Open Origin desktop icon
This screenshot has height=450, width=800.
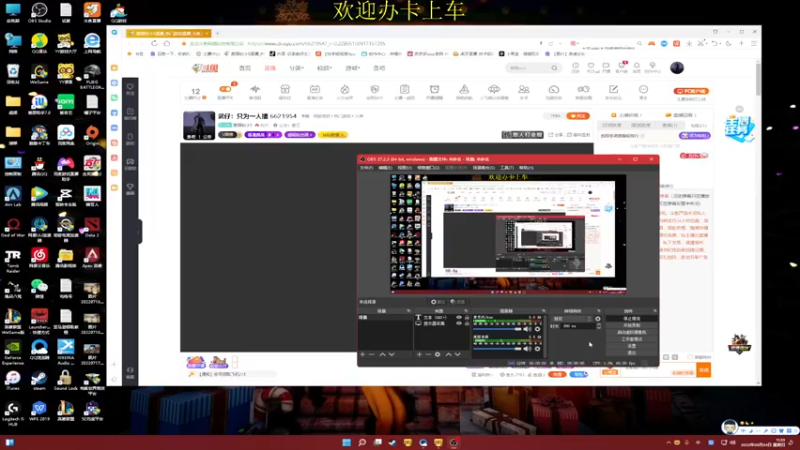tap(92, 135)
